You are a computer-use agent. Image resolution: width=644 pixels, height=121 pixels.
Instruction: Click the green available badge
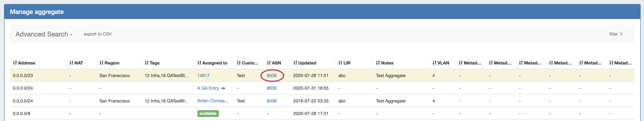click(x=208, y=113)
